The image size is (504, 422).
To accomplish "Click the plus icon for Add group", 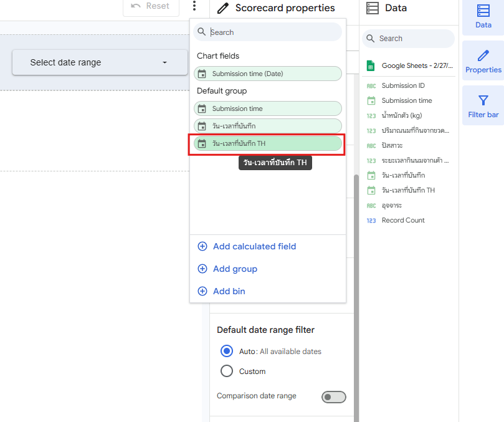I will [x=202, y=269].
